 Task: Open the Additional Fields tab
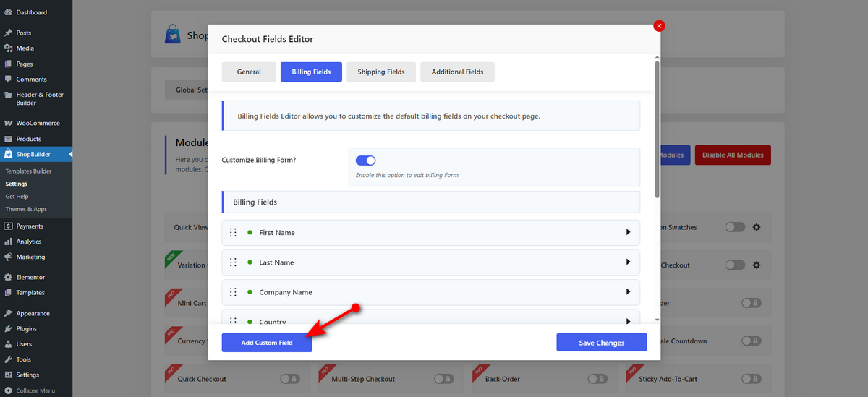457,72
